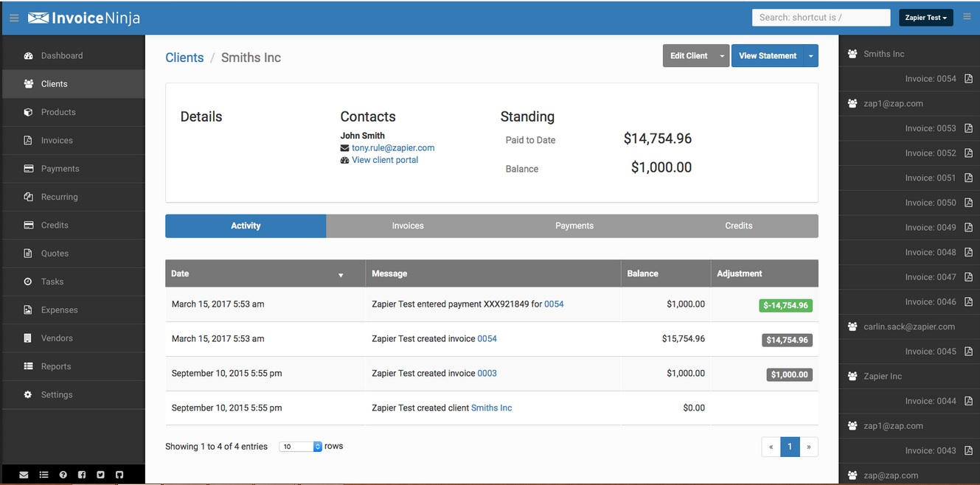Open Quotes in the sidebar

click(x=73, y=254)
